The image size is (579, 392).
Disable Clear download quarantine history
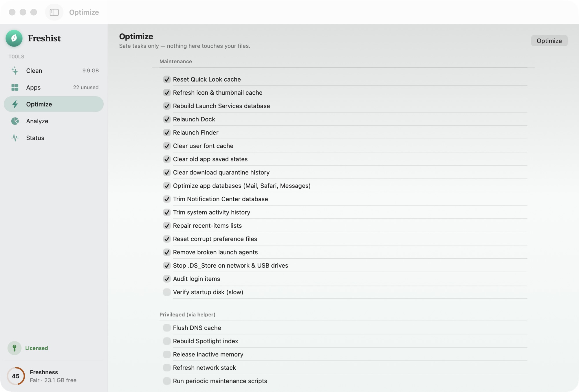point(167,172)
